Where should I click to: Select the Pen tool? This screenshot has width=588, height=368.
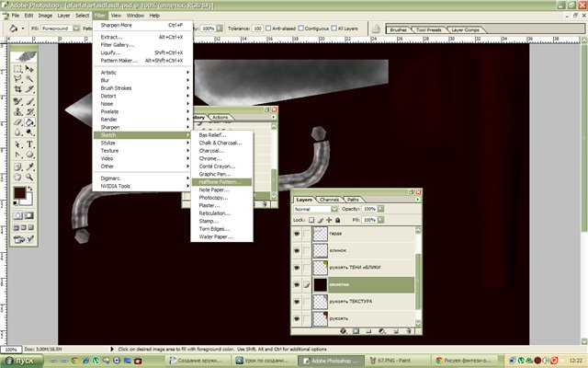tap(17, 155)
